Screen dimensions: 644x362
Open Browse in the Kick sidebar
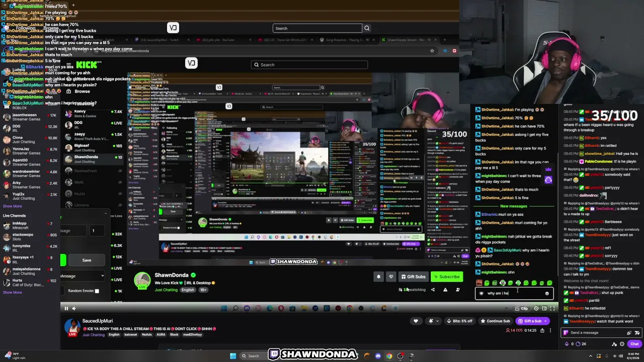coord(82,92)
